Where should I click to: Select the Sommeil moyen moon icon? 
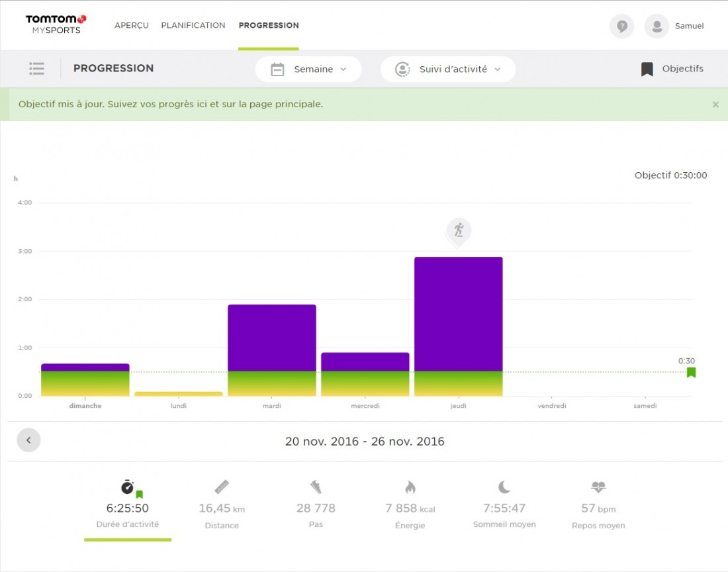click(504, 487)
